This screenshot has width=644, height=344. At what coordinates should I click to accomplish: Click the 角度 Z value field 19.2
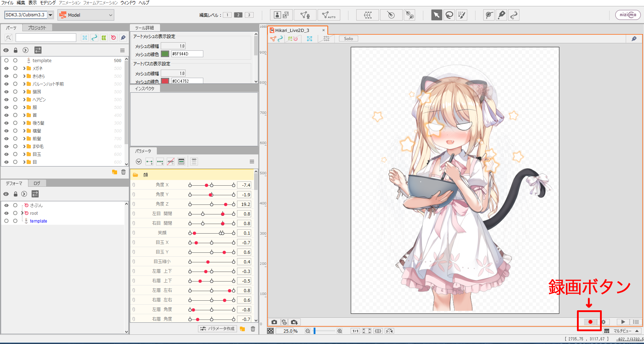coord(244,204)
